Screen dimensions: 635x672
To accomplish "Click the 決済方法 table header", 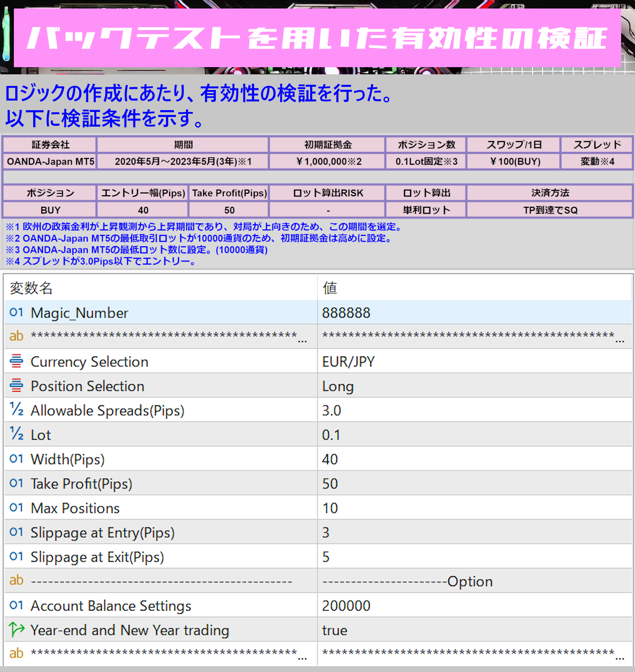I will (x=550, y=193).
